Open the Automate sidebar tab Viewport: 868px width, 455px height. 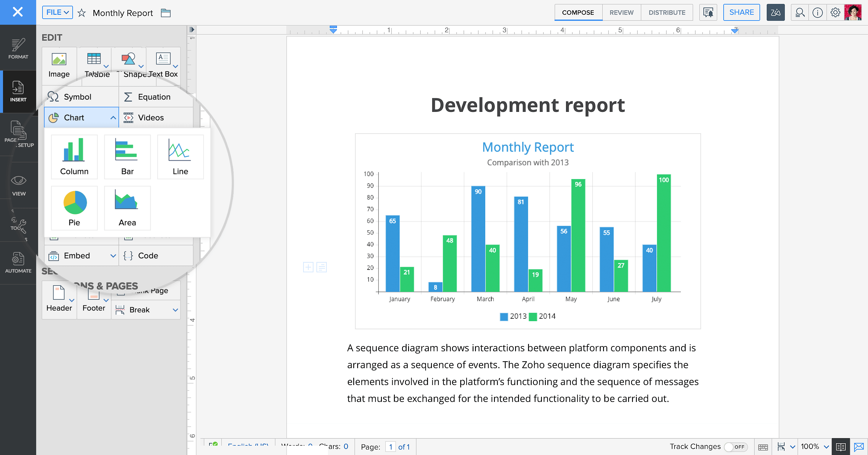click(x=18, y=263)
